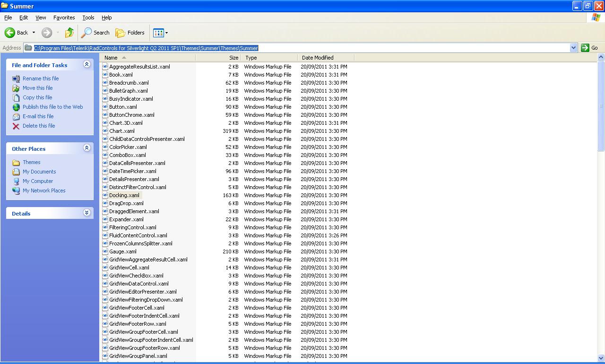605x364 pixels.
Task: Open the Address bar dropdown arrow
Action: click(573, 48)
